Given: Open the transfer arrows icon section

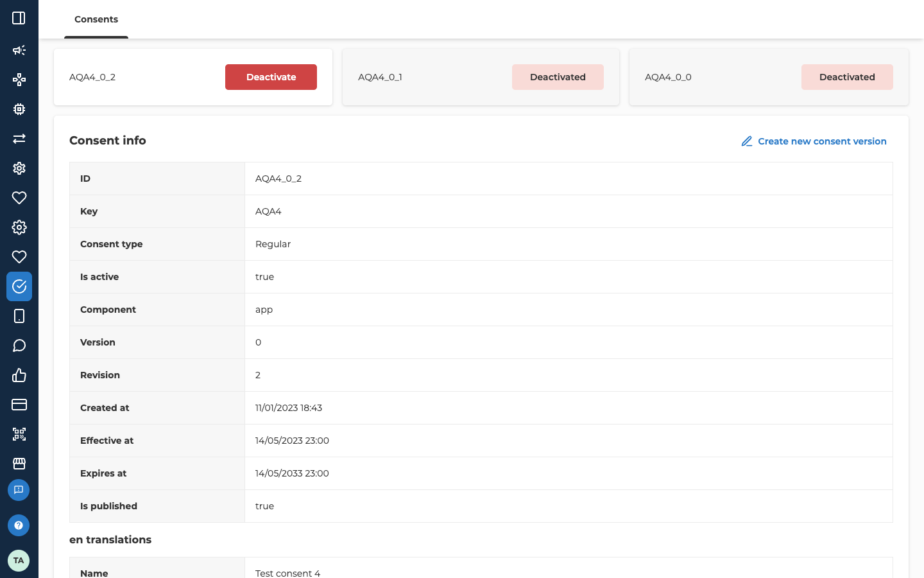Looking at the screenshot, I should point(19,139).
